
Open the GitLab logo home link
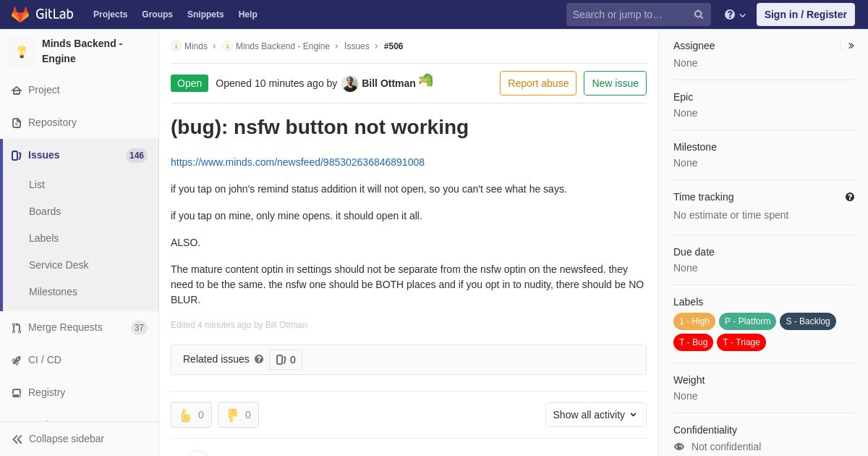41,14
